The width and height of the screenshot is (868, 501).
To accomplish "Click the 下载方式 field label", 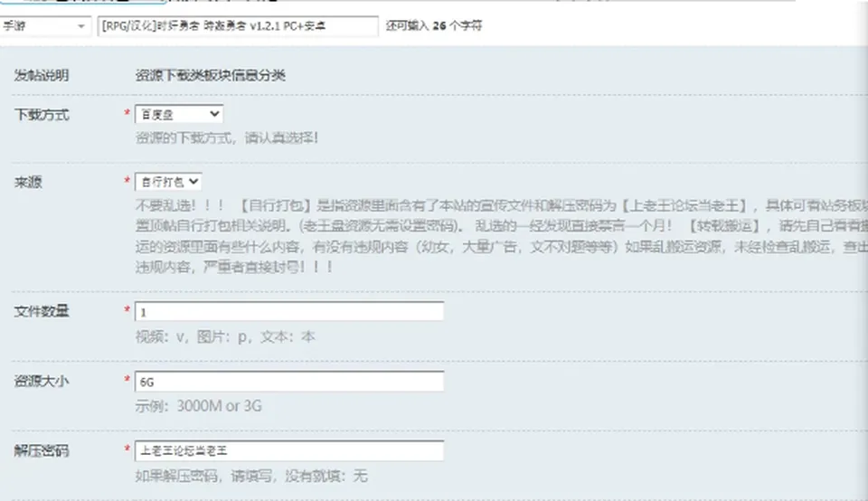I will 42,115.
